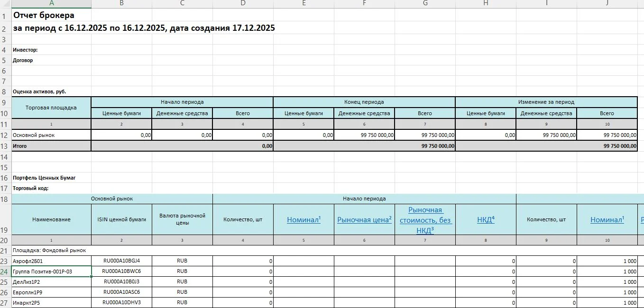644x308 pixels.
Task: Open the НКД⁴ hyperlink
Action: tap(486, 219)
